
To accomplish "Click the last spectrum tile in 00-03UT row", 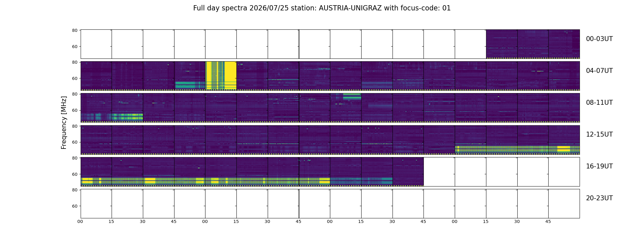I will point(564,44).
